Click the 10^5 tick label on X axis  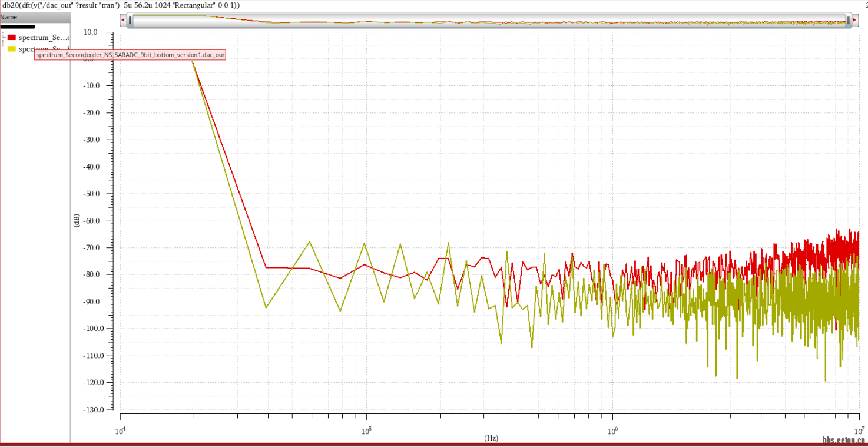tap(366, 429)
